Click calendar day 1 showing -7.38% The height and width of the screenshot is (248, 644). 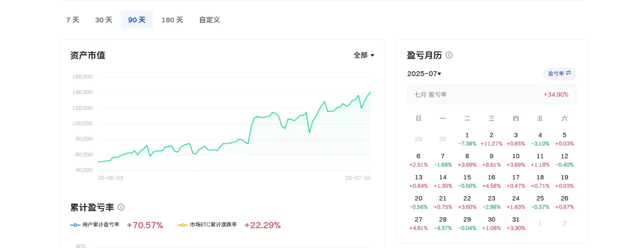point(467,139)
